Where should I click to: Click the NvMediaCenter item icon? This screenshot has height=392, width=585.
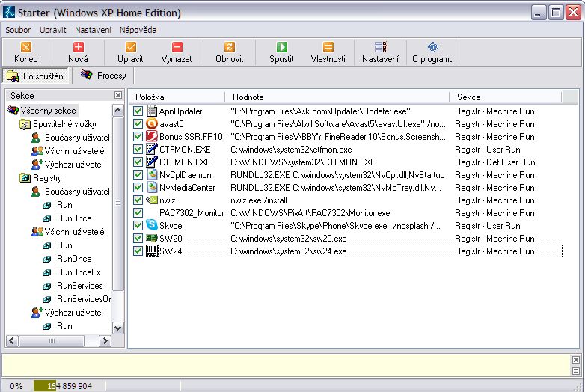tap(151, 187)
